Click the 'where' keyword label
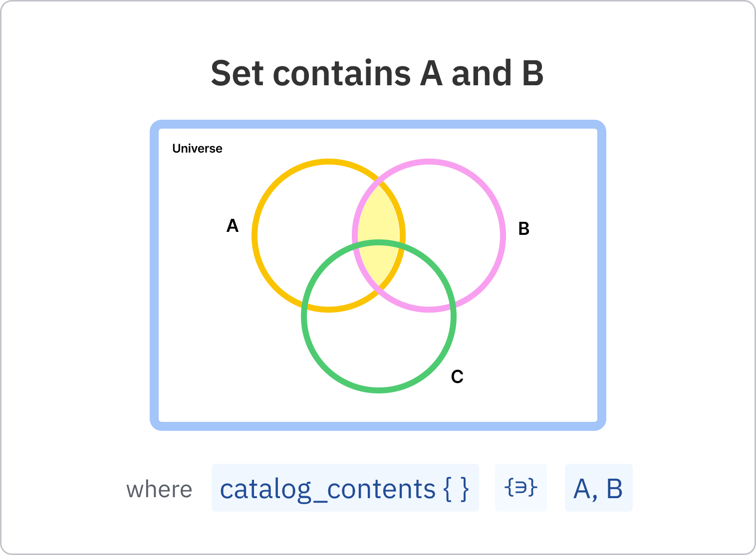Viewport: 756px width, 555px height. (159, 490)
